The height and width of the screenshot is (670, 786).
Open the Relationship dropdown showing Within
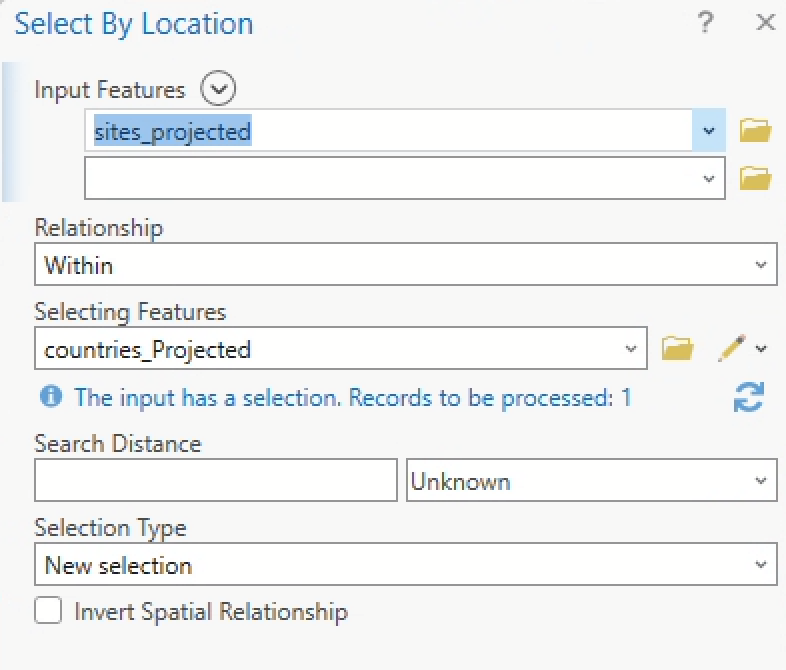click(762, 266)
